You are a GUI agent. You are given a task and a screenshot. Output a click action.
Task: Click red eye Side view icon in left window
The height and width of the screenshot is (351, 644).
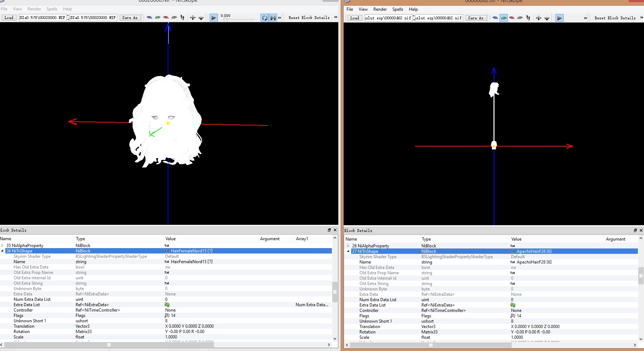coord(166,18)
